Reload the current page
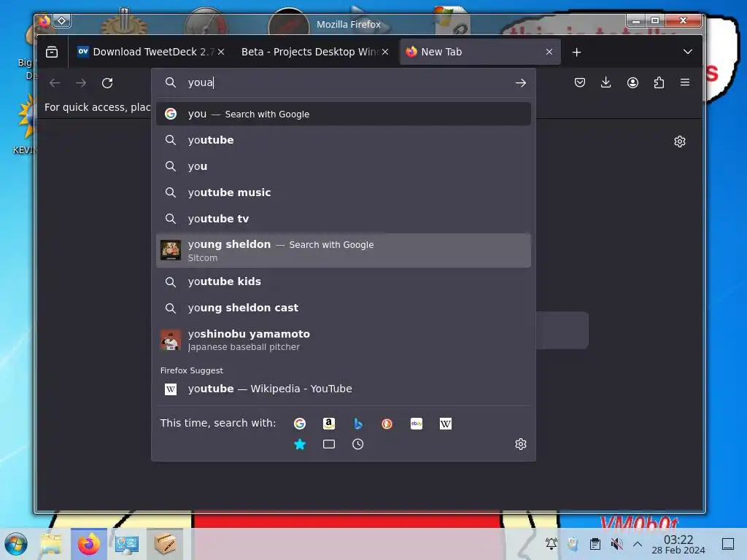This screenshot has height=560, width=747. pos(107,83)
